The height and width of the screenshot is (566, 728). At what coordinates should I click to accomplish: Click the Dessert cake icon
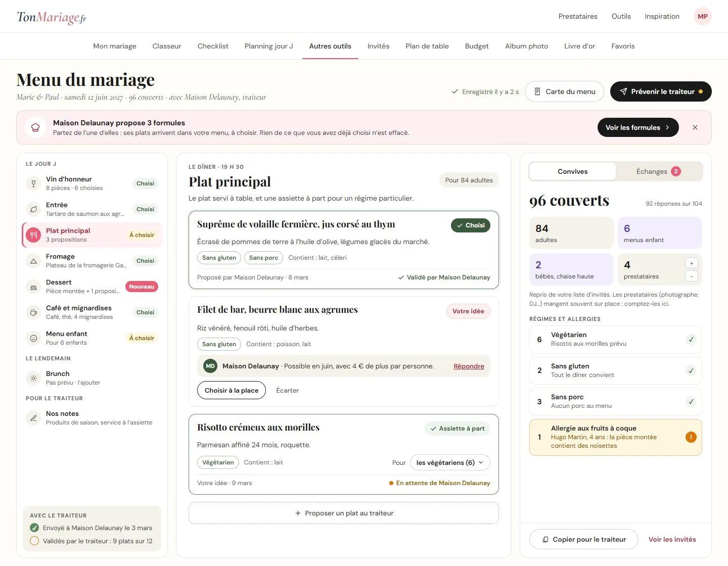33,287
